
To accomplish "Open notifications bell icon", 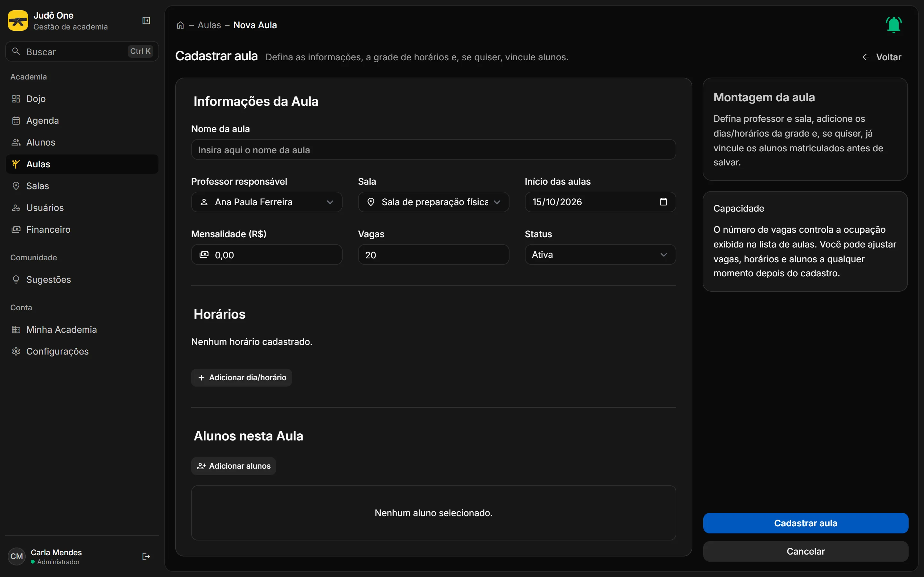I will [894, 25].
